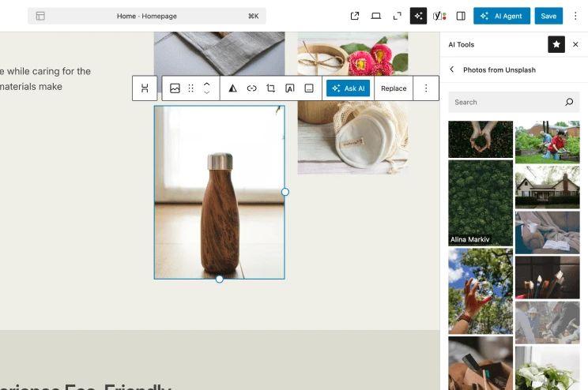Click the add text over image icon

289,88
